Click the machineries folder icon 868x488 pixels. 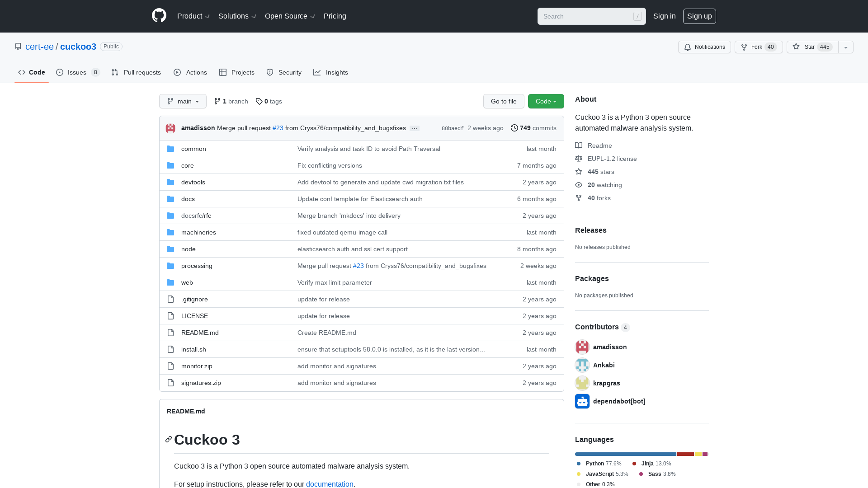tap(170, 232)
